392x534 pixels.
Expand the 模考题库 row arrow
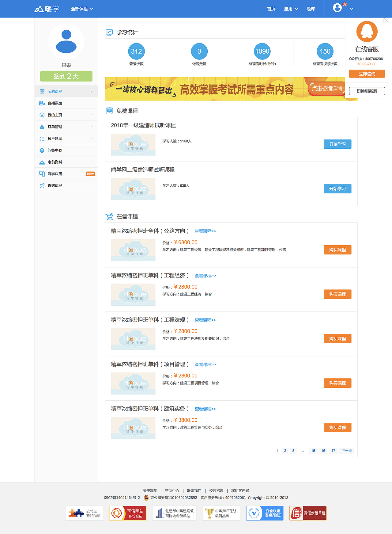[91, 138]
